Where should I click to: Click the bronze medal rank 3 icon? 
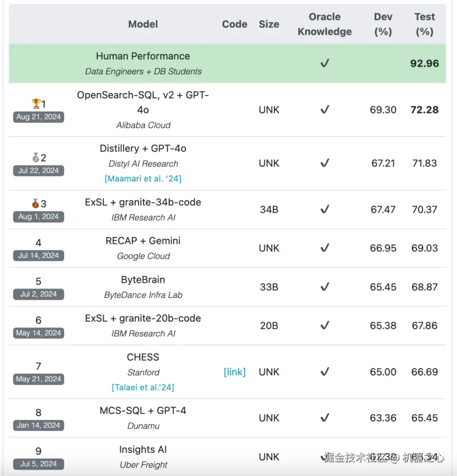[x=36, y=203]
